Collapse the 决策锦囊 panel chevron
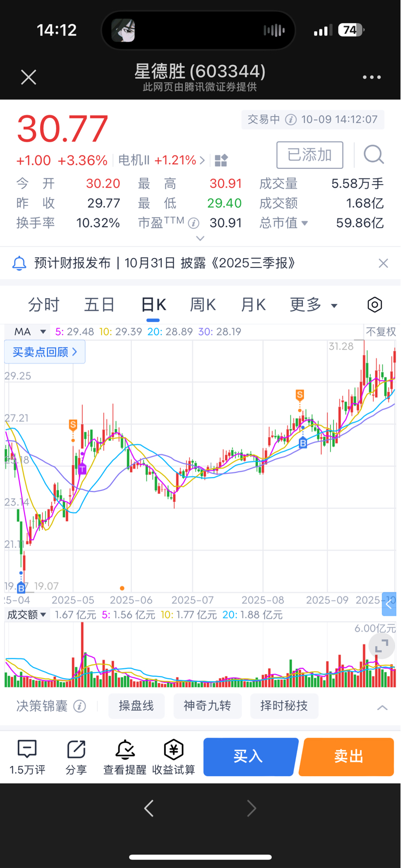The width and height of the screenshot is (401, 868). click(x=382, y=707)
